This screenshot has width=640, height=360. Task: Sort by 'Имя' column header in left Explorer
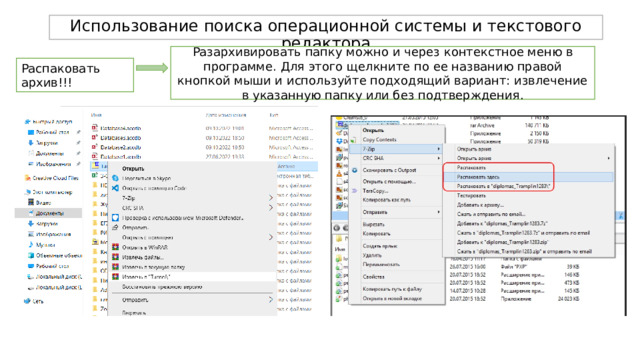coord(96,116)
